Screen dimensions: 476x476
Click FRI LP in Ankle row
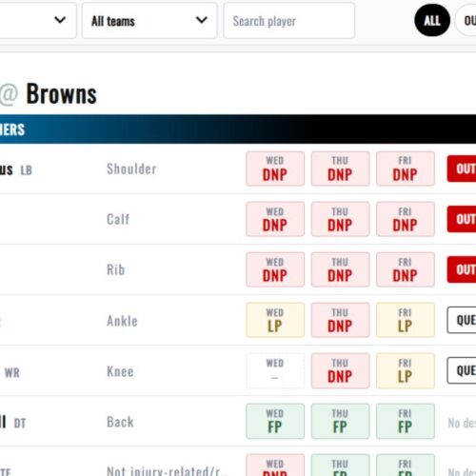click(406, 320)
